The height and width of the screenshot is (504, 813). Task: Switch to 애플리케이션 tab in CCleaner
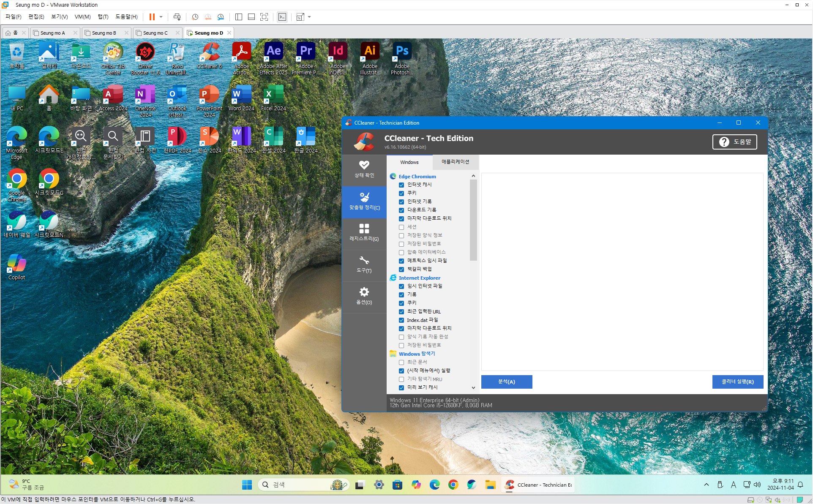click(x=455, y=162)
